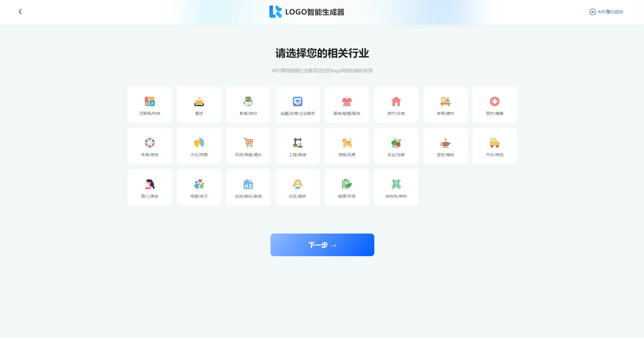Click the 房产/住宿 label text
The height and width of the screenshot is (339, 644).
pyautogui.click(x=396, y=113)
